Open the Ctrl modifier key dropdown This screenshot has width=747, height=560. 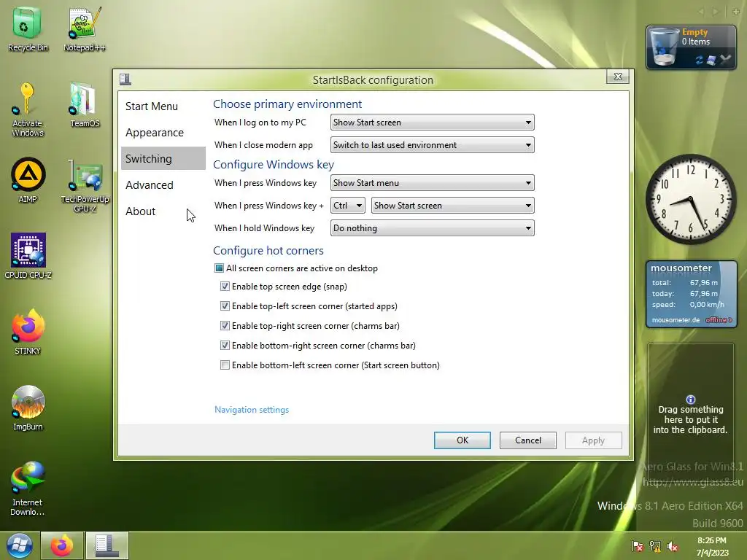tap(348, 205)
